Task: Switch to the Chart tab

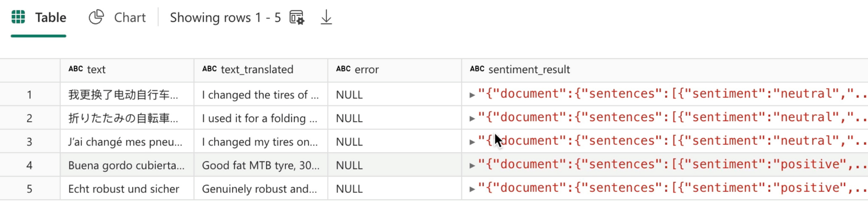Action: (x=129, y=18)
